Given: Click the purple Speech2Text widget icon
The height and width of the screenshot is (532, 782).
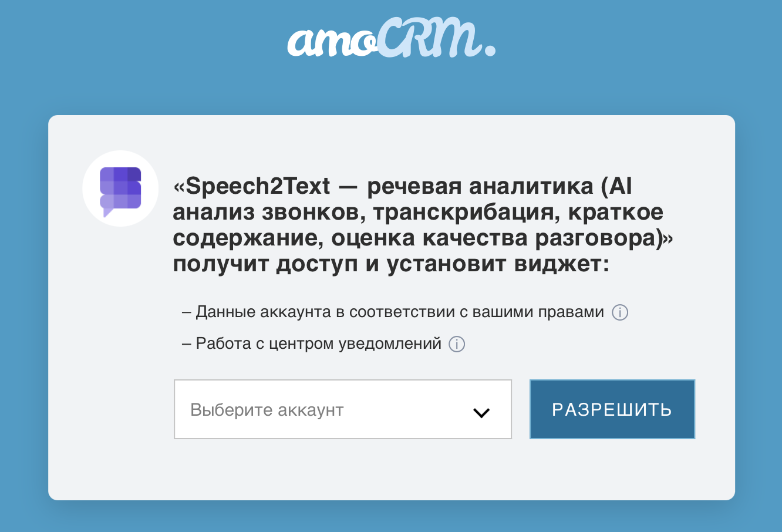Looking at the screenshot, I should click(120, 189).
